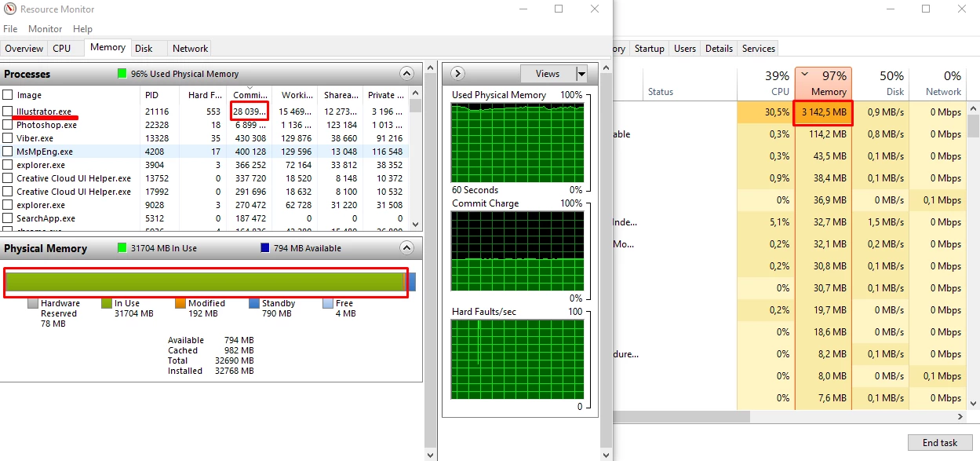Click the green In Use indicator in Physical Memory header
980x461 pixels.
tap(122, 248)
